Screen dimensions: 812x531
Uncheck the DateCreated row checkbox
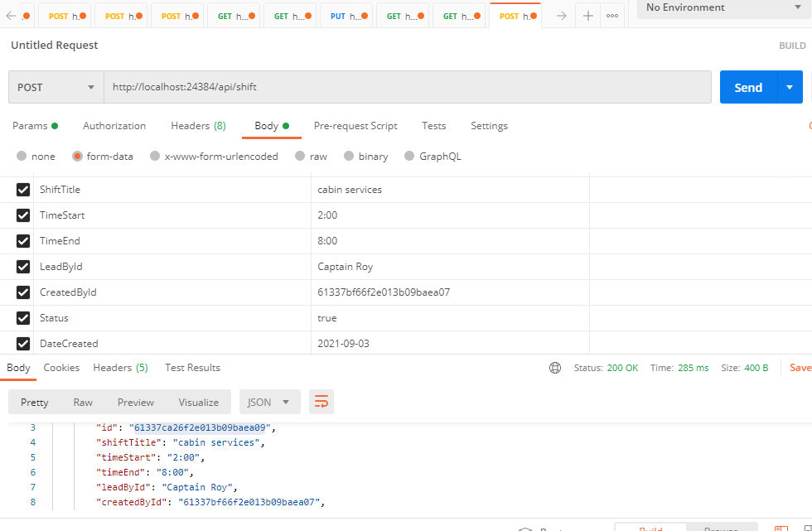click(x=23, y=344)
